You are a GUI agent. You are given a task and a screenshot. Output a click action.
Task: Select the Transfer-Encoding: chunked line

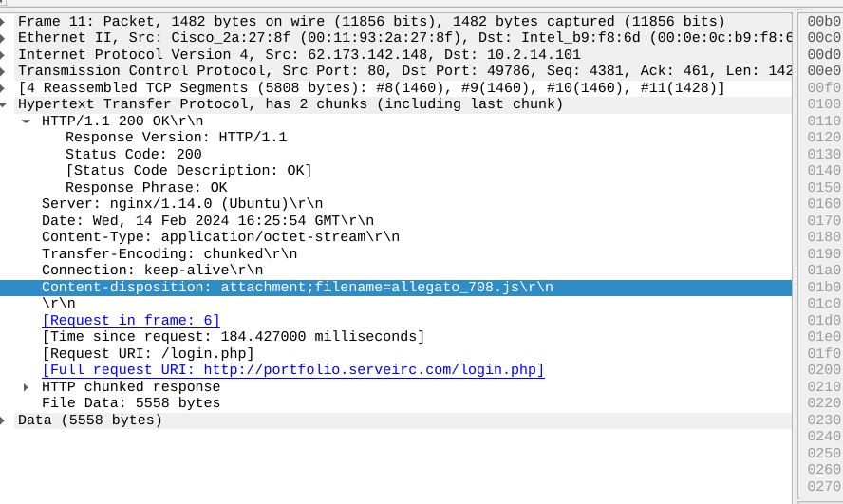tap(169, 253)
